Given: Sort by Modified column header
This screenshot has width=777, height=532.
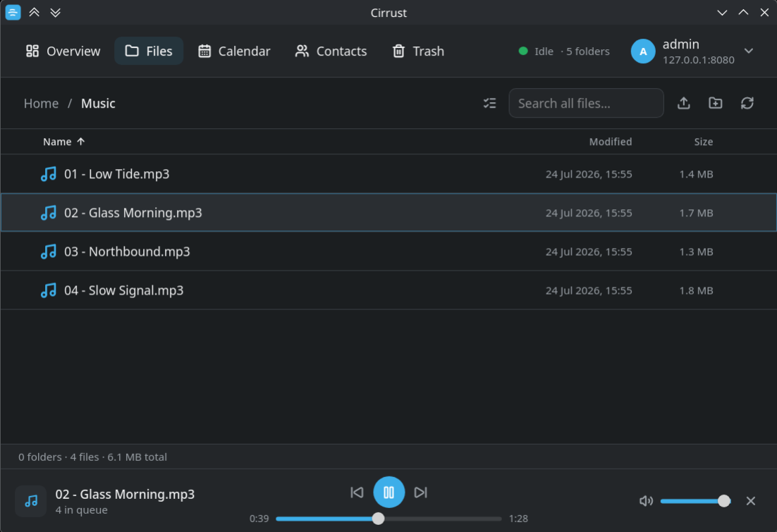Looking at the screenshot, I should pos(611,142).
